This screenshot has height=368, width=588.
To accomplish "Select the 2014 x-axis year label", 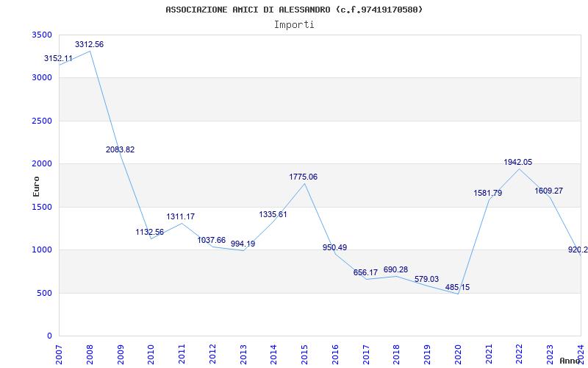I will 273,355.
